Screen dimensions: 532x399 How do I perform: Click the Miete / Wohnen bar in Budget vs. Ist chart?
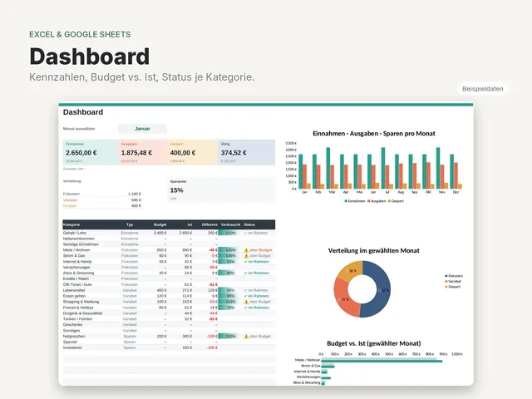pos(382,360)
